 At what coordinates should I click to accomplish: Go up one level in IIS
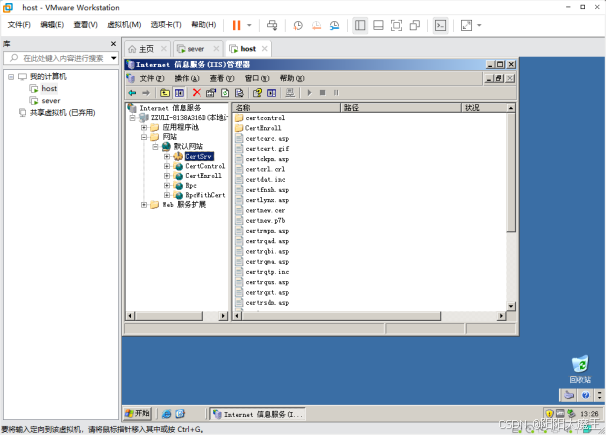[x=165, y=93]
